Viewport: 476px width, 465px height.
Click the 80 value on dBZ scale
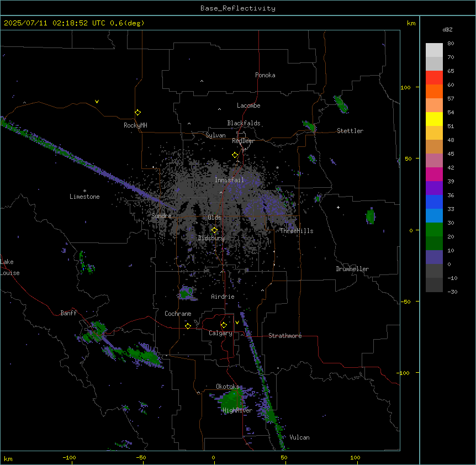[451, 44]
